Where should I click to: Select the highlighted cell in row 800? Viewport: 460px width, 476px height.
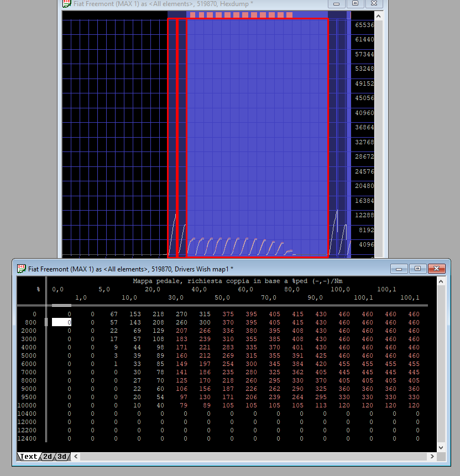(x=62, y=322)
